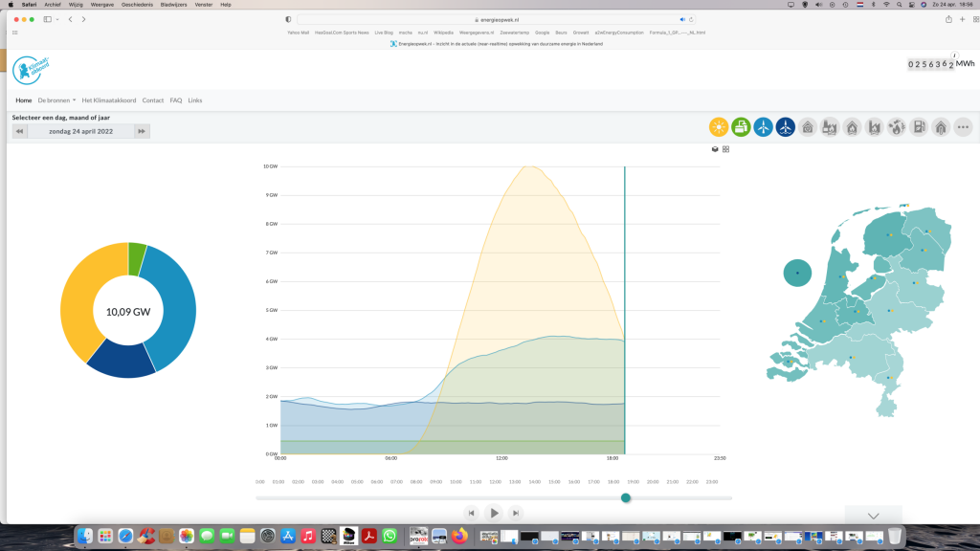Click the info icon above MWh counter
The image size is (980, 551).
(x=954, y=55)
